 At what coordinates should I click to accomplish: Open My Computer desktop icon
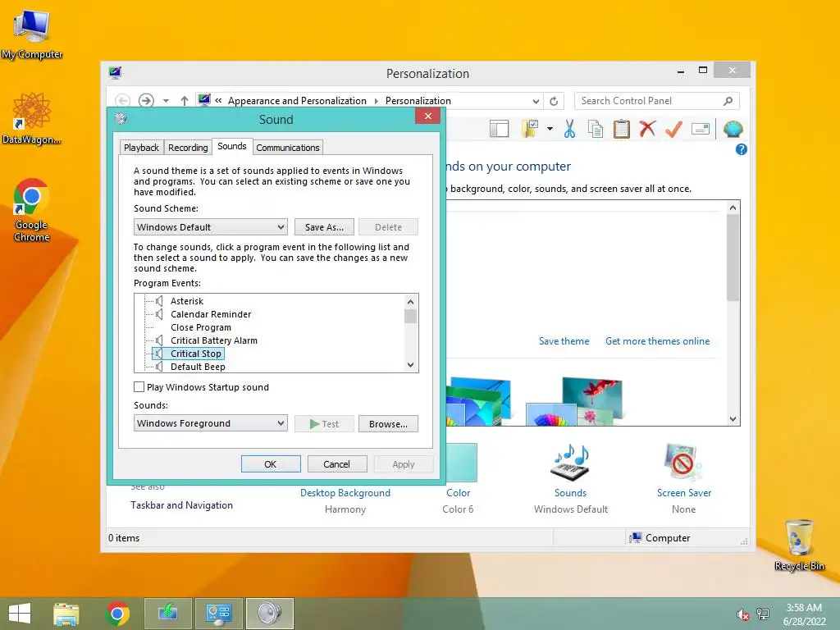click(x=32, y=33)
